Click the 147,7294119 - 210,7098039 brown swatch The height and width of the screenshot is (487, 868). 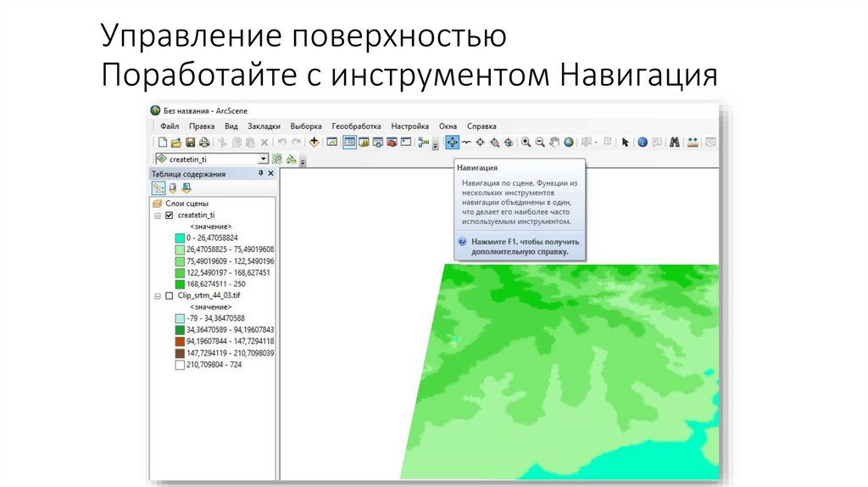[180, 354]
